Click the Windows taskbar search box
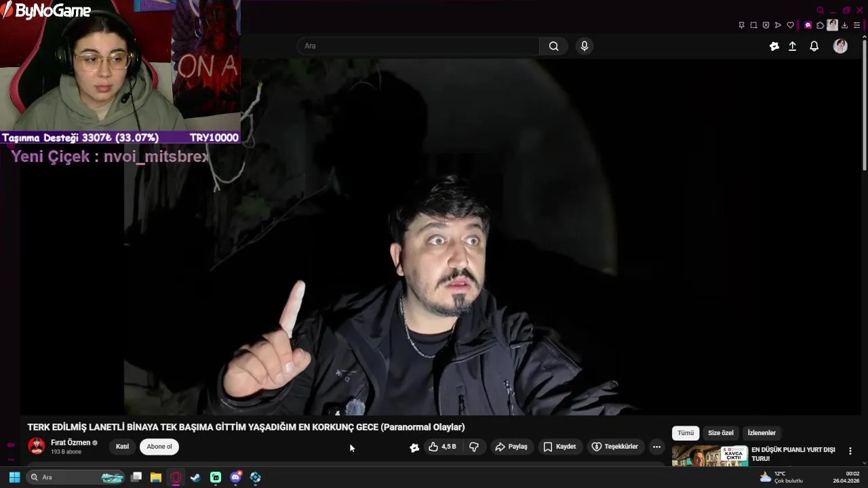The width and height of the screenshot is (868, 488). coord(77,477)
